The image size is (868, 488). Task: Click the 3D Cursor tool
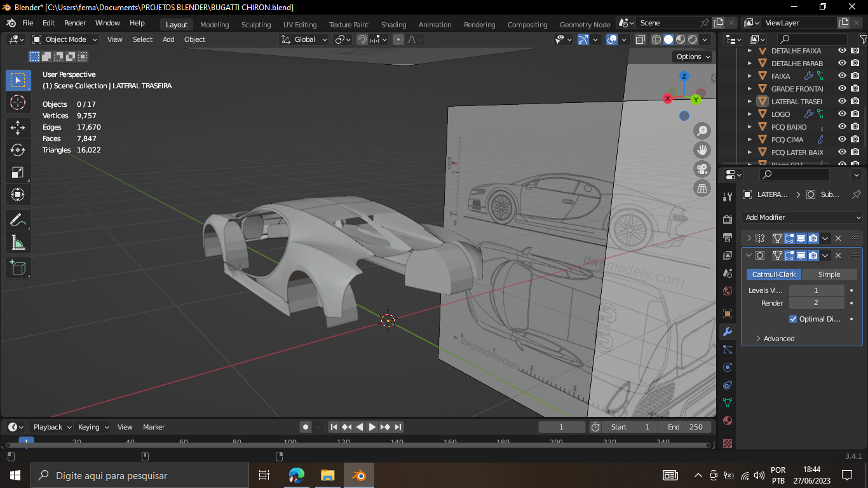pyautogui.click(x=18, y=102)
